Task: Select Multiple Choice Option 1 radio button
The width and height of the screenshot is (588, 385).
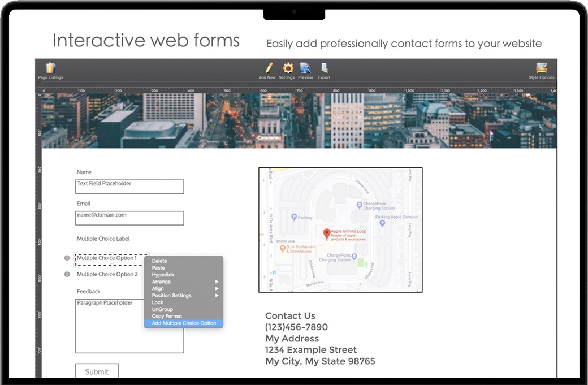Action: [x=67, y=258]
